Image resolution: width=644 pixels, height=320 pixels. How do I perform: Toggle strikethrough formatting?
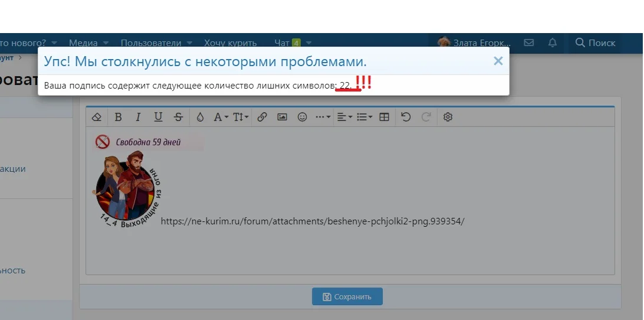[x=178, y=117]
